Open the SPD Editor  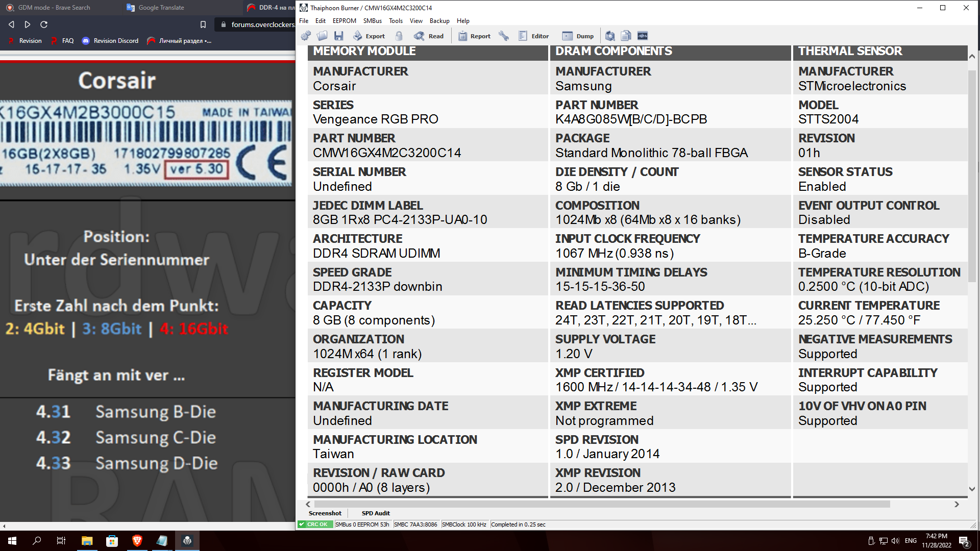534,36
